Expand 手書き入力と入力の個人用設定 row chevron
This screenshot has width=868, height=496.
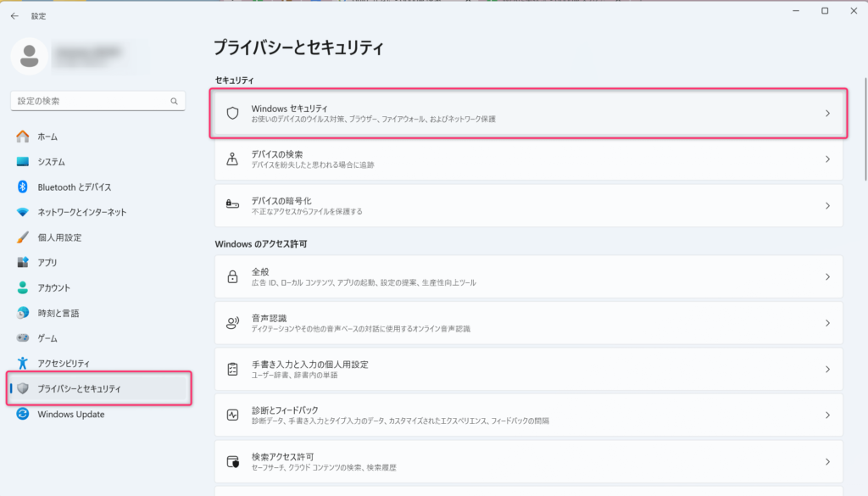[827, 369]
